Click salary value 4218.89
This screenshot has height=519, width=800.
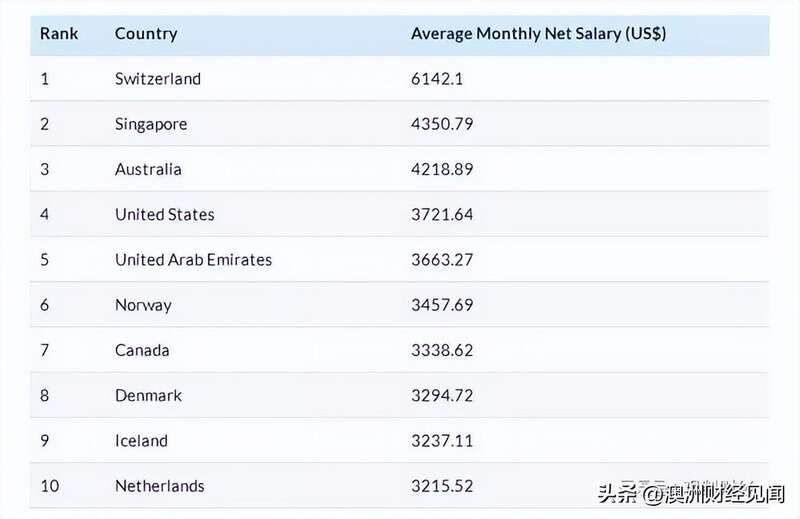442,169
